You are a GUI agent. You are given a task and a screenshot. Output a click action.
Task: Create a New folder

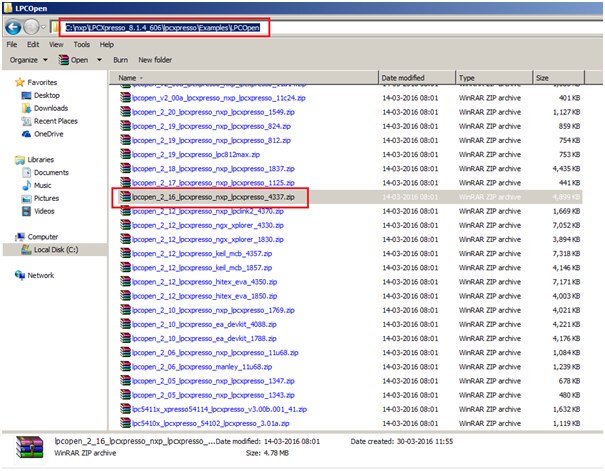pos(155,60)
